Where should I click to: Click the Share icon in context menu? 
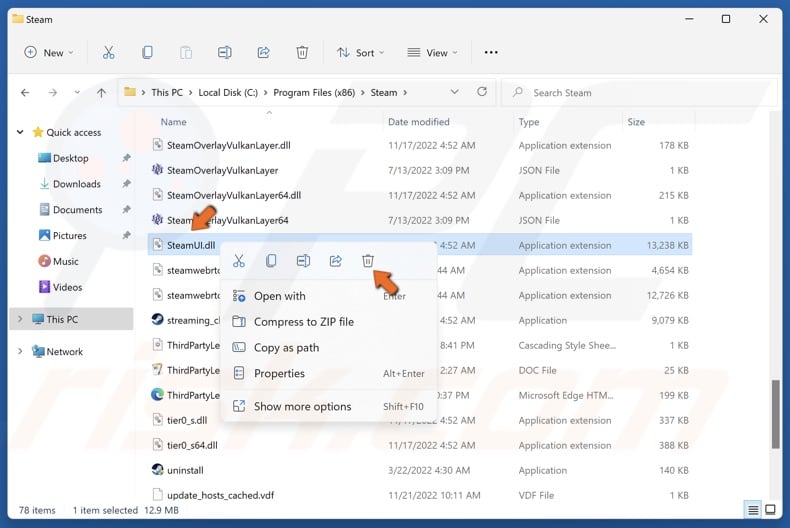coord(335,261)
